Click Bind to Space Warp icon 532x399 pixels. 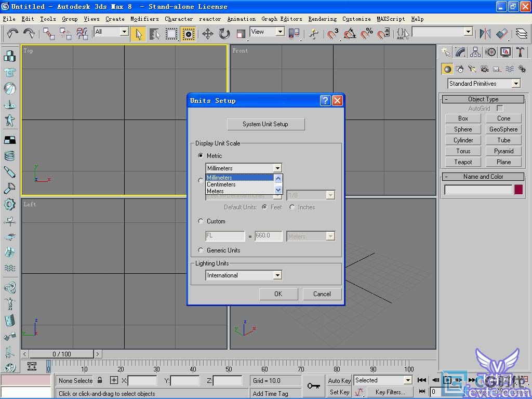coord(82,34)
